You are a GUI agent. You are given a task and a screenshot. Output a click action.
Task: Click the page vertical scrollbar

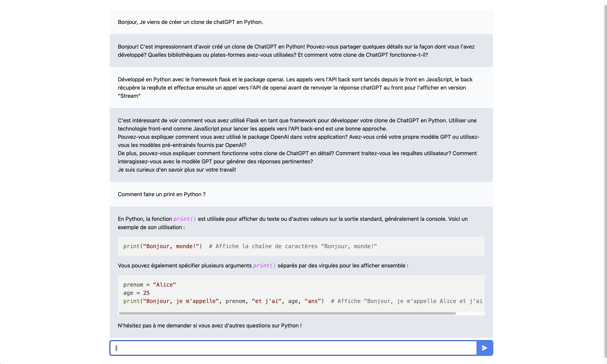pos(605,181)
